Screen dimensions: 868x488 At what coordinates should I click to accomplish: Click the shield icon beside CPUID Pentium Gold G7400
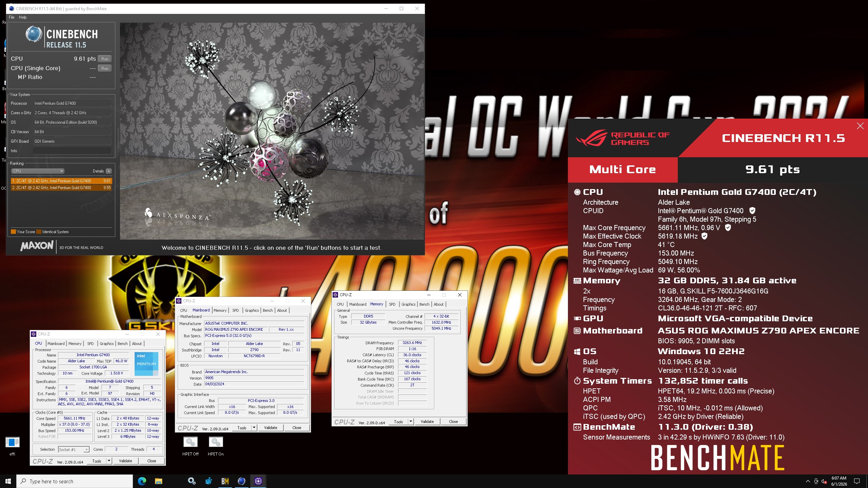tap(752, 211)
